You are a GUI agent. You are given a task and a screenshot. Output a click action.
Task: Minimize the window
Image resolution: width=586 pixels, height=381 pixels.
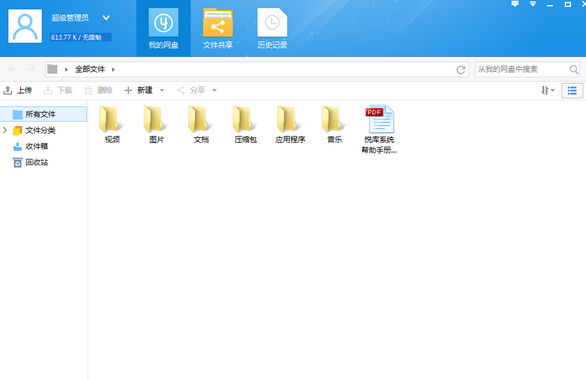pos(550,5)
